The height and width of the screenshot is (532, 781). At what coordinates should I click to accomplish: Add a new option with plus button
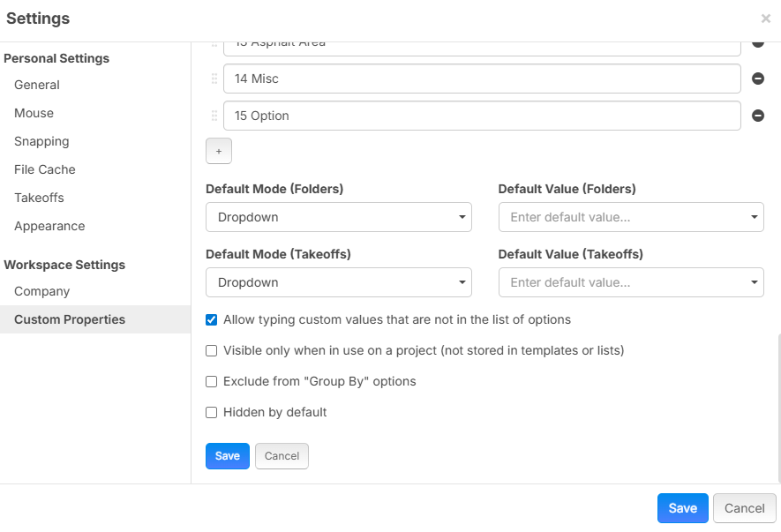click(x=219, y=151)
